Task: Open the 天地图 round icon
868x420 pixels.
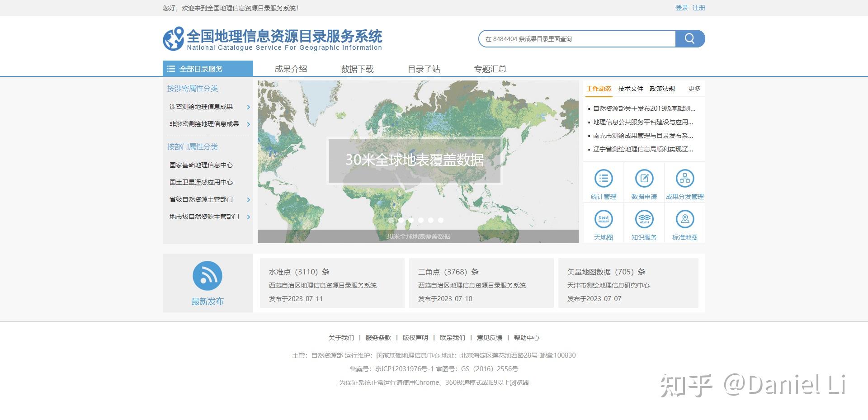Action: click(x=604, y=219)
